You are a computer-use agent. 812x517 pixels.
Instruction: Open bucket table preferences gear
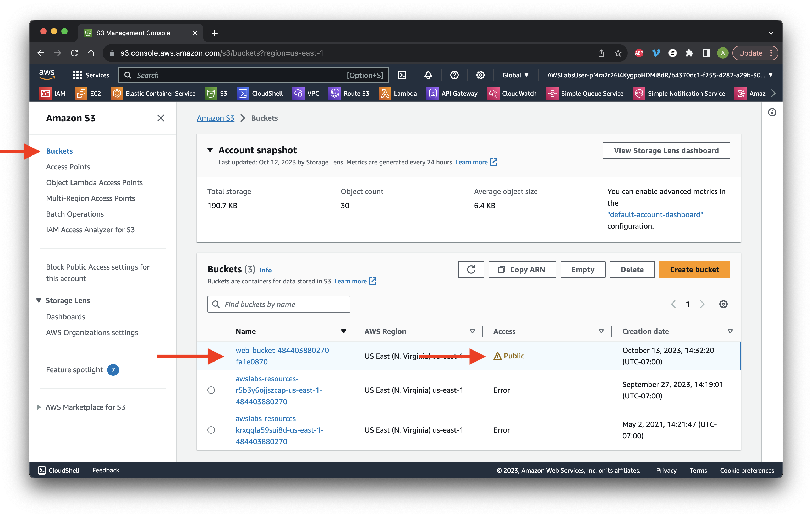click(x=723, y=304)
